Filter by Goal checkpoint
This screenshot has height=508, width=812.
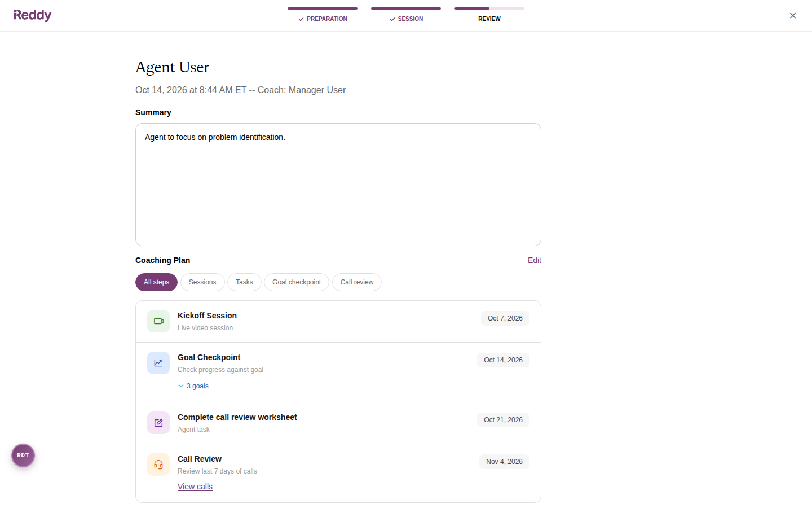(297, 282)
